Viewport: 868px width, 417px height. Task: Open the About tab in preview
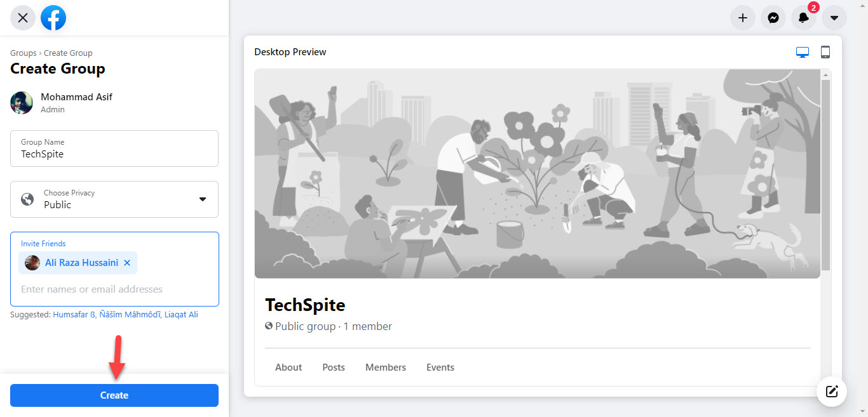288,367
